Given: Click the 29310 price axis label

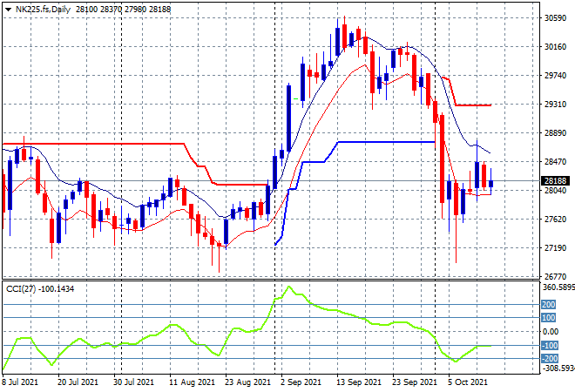Looking at the screenshot, I should (x=555, y=105).
